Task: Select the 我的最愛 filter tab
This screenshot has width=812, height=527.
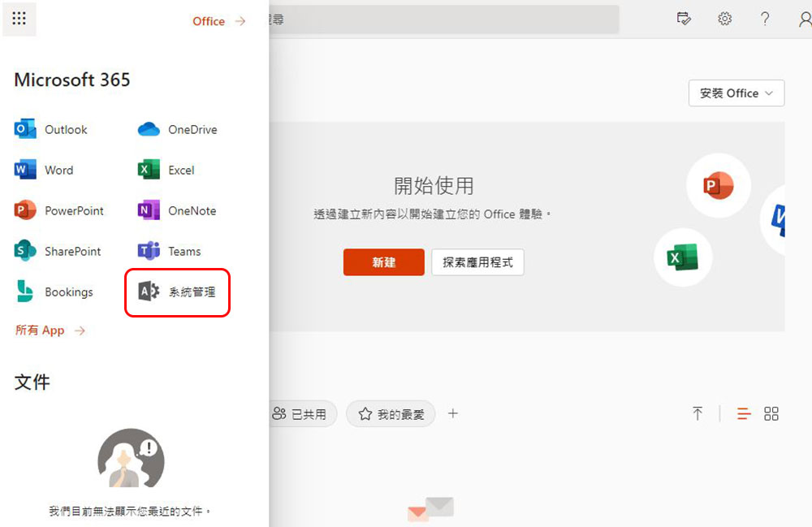Action: coord(391,414)
